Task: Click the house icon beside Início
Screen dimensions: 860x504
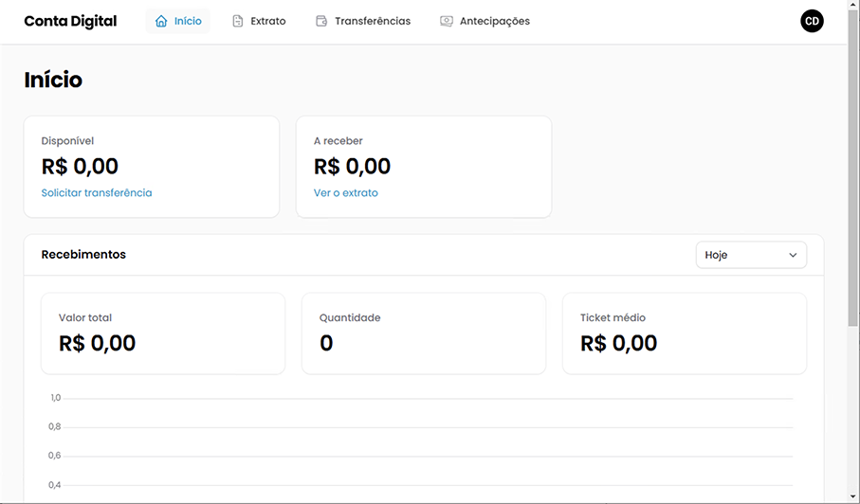Action: [161, 21]
